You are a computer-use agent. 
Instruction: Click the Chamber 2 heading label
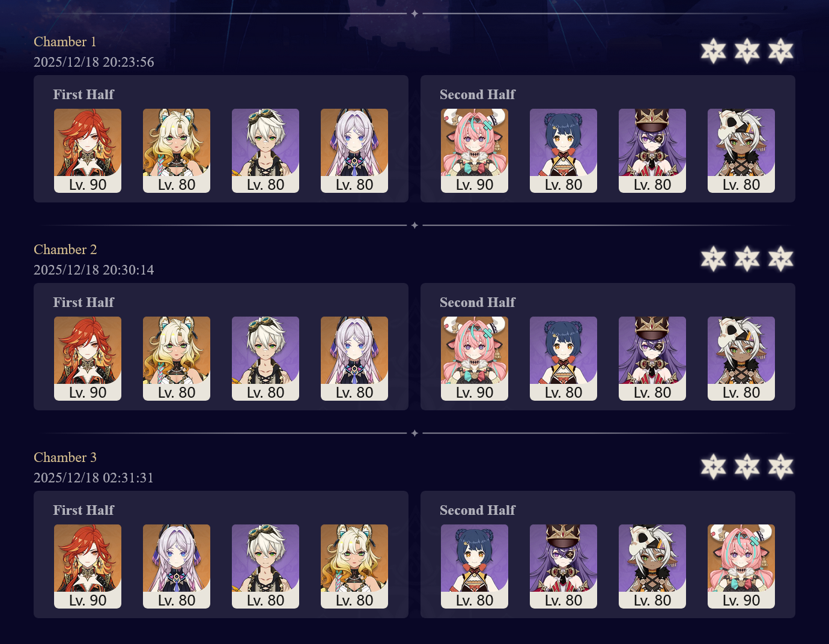pos(65,249)
